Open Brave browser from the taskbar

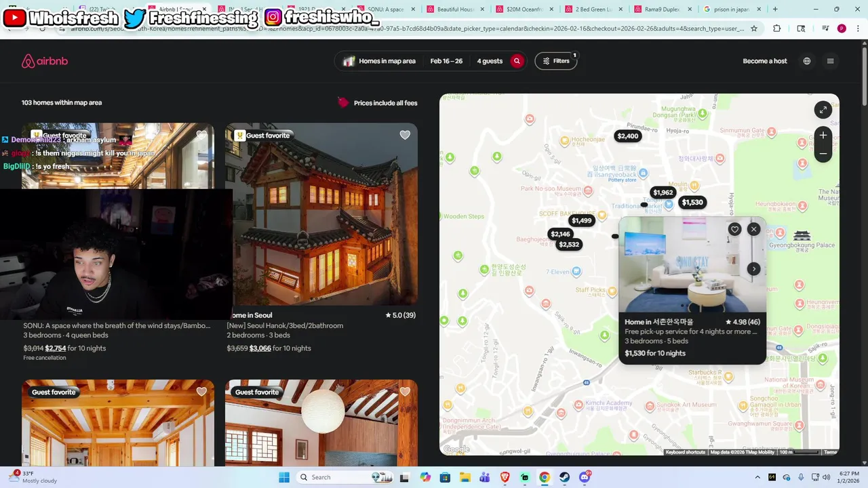[505, 477]
